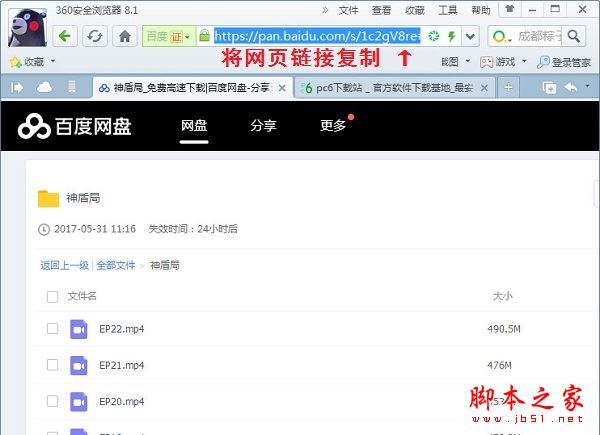
Task: Click the video icon of EP20.mp4
Action: click(x=79, y=402)
